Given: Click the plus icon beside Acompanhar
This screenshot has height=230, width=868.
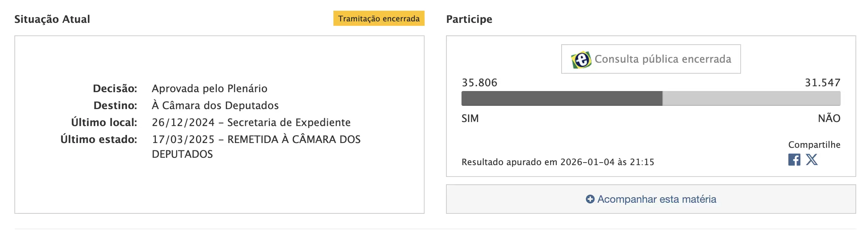Looking at the screenshot, I should tap(590, 199).
